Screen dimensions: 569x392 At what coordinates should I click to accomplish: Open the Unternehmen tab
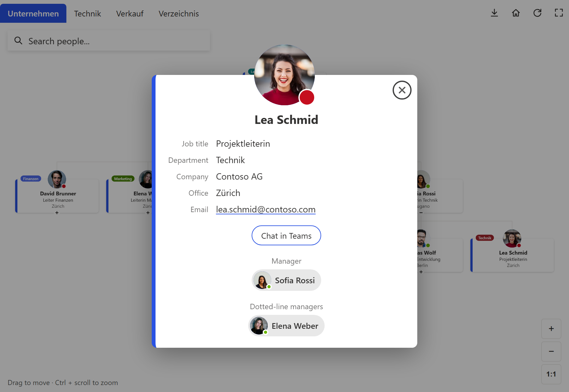33,14
